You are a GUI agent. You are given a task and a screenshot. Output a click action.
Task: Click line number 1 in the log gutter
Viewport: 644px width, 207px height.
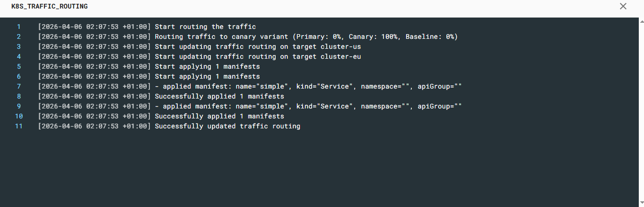coord(19,27)
